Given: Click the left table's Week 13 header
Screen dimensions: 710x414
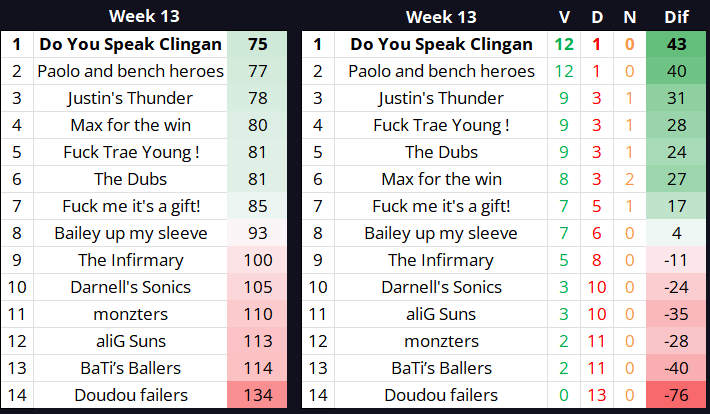Looking at the screenshot, I should tap(144, 16).
